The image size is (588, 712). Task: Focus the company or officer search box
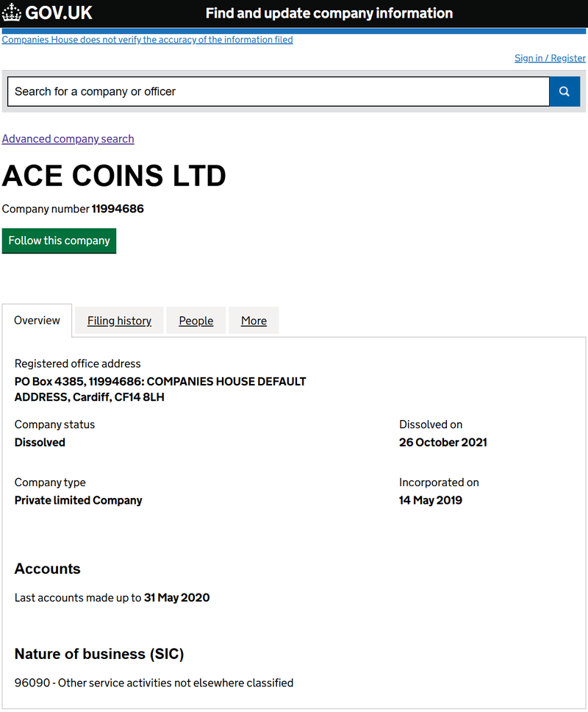278,91
